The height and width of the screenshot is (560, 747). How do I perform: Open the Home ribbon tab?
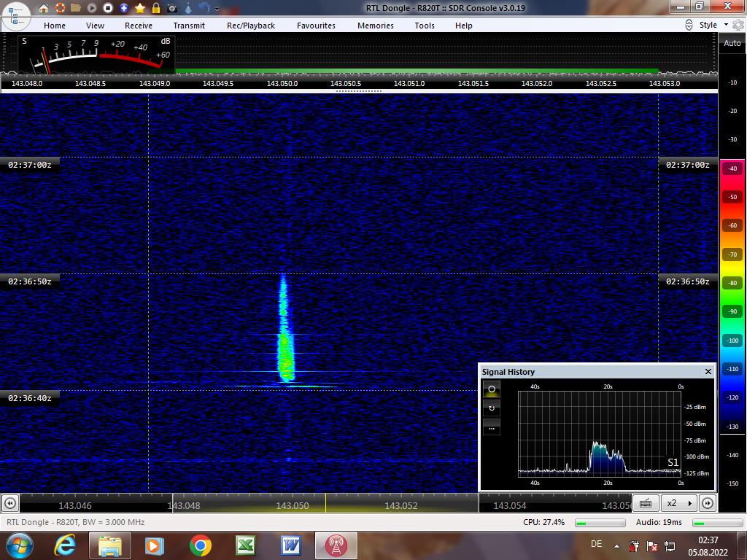click(55, 26)
